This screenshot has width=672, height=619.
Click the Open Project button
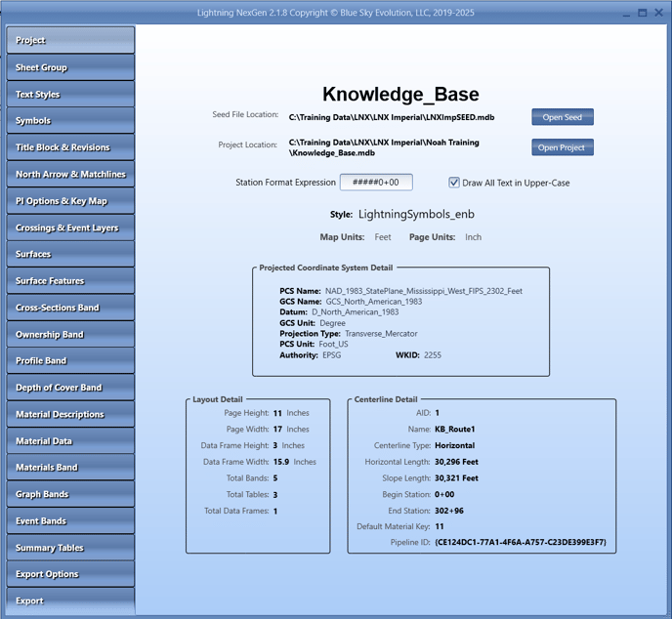[563, 147]
